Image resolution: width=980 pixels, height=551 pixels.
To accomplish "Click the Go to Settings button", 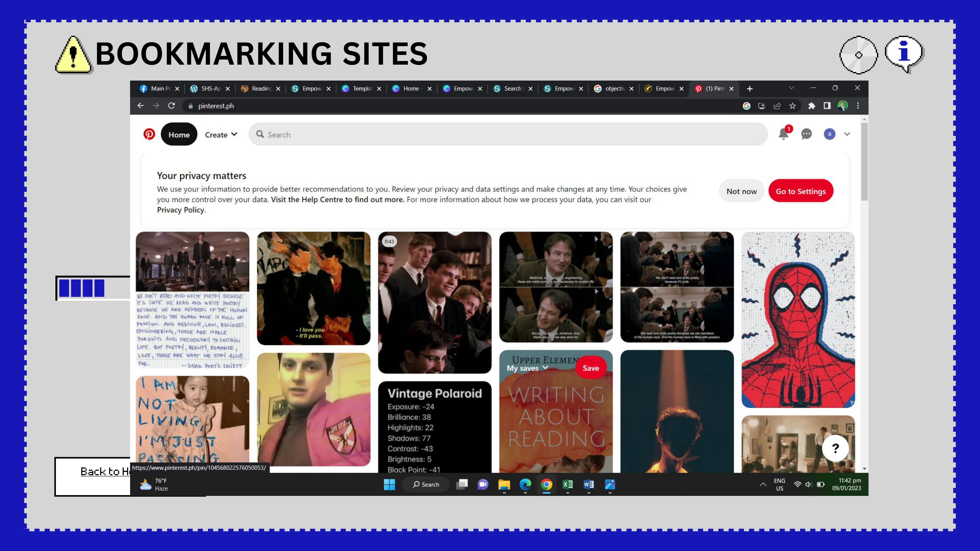I will click(800, 191).
